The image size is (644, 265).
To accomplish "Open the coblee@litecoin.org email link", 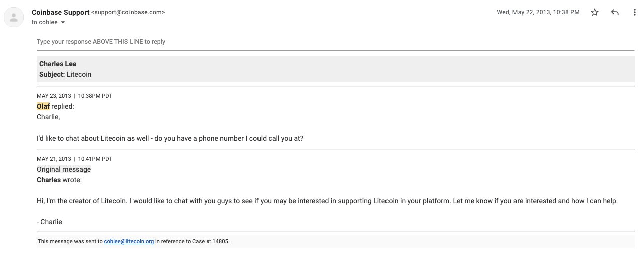I will click(x=129, y=241).
